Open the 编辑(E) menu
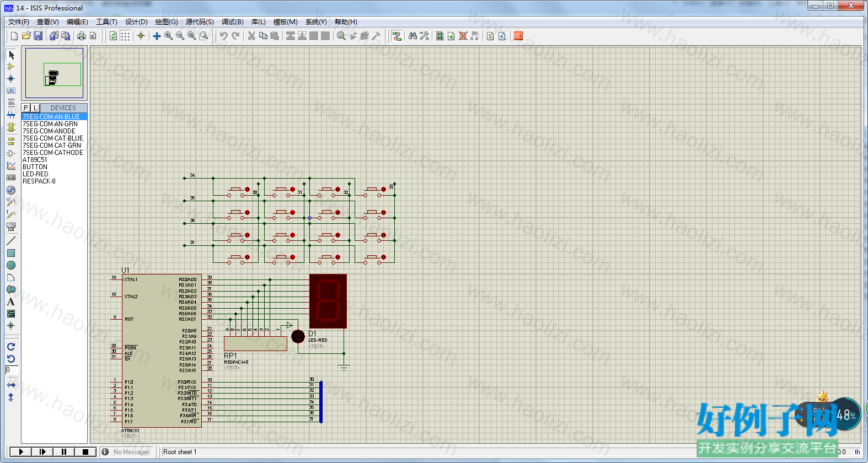 (x=77, y=22)
